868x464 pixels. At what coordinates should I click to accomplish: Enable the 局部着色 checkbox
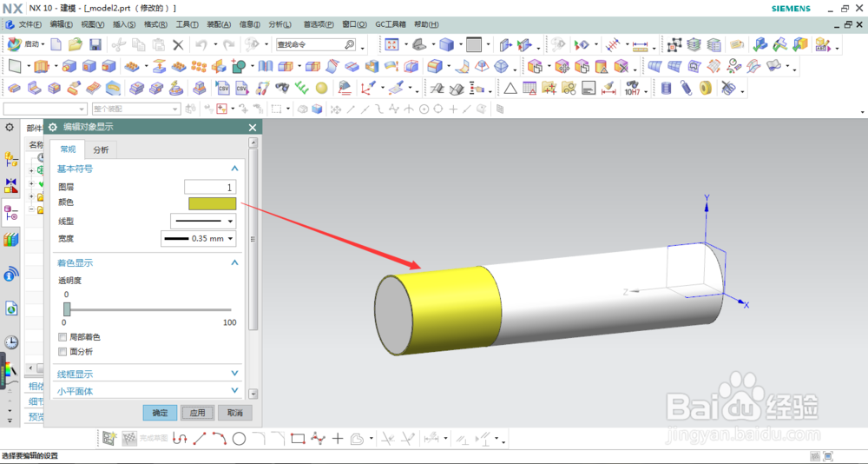tap(62, 337)
